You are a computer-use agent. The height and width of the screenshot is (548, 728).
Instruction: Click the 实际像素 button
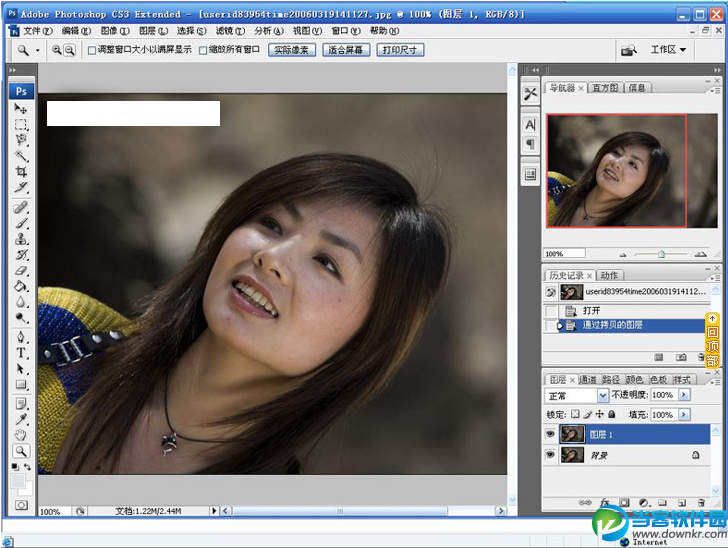point(291,50)
